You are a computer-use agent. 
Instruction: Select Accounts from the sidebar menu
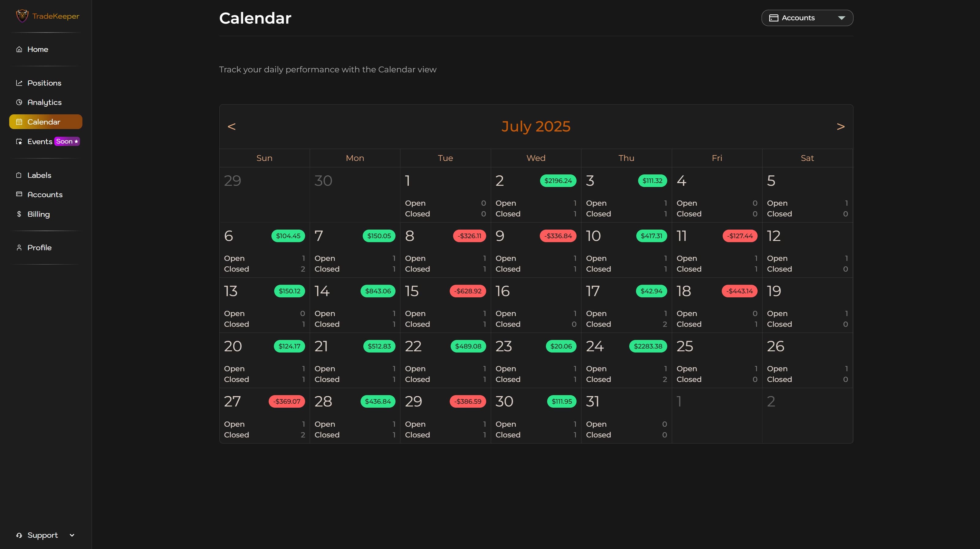[x=45, y=195]
